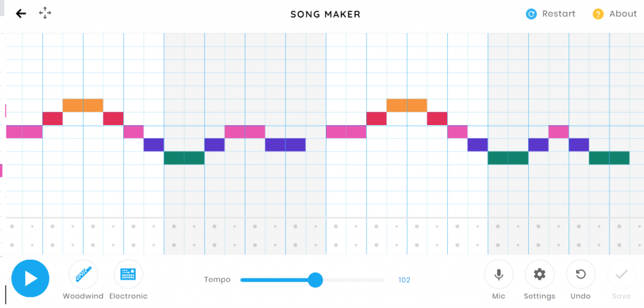Click the Tempo slider handle
This screenshot has height=308, width=644.
click(x=315, y=280)
